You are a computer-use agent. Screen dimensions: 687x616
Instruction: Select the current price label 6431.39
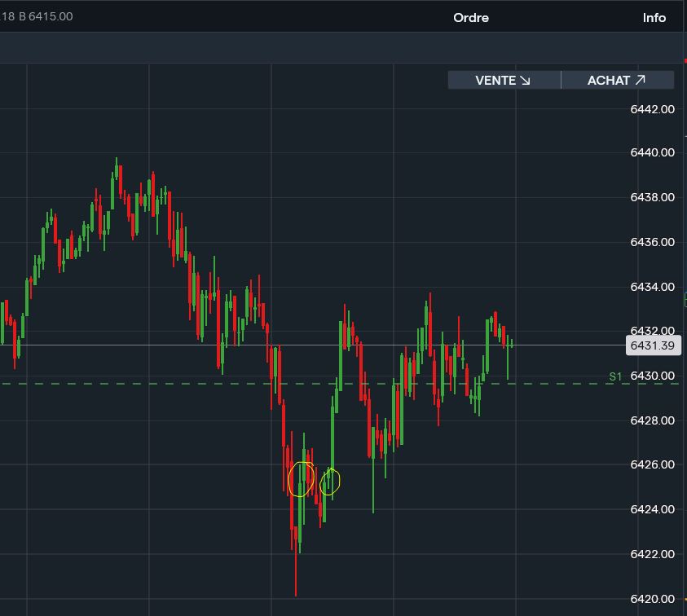[x=654, y=345]
